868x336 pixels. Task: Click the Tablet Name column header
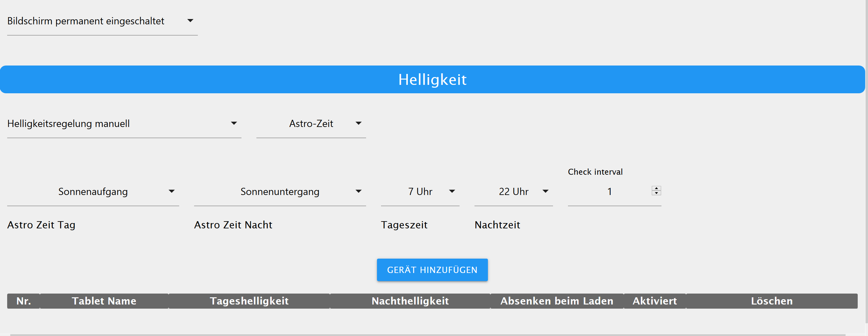pos(104,301)
